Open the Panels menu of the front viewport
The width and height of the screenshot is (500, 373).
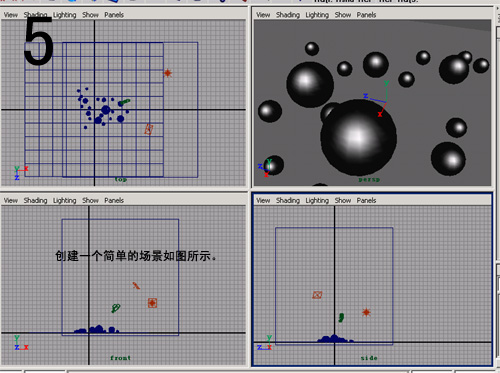[114, 200]
